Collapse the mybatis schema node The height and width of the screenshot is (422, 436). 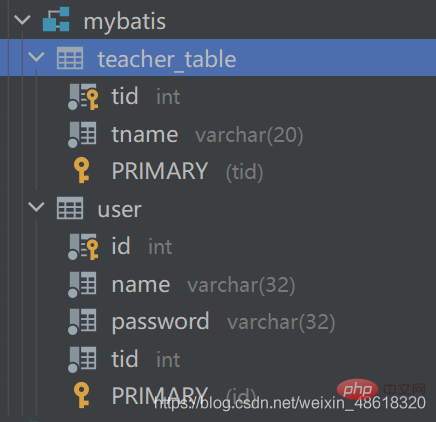click(x=22, y=20)
